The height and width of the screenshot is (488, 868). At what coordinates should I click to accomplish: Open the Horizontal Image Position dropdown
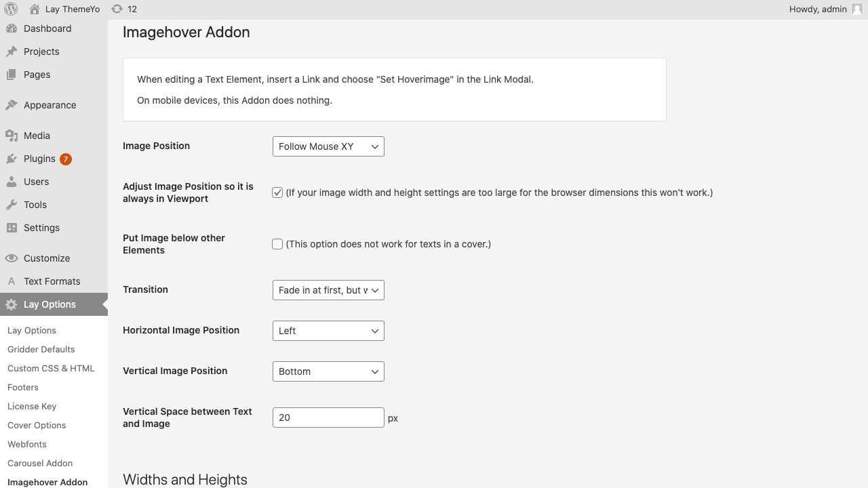328,331
